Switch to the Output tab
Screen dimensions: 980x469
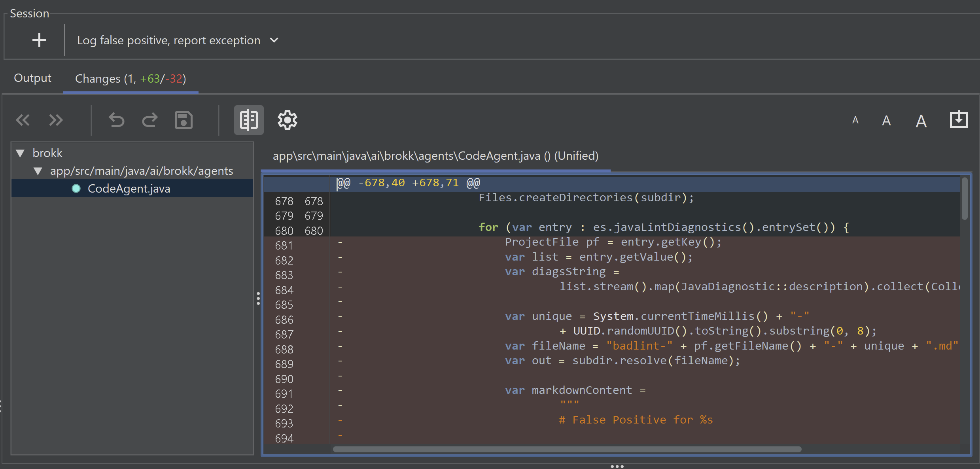tap(32, 78)
